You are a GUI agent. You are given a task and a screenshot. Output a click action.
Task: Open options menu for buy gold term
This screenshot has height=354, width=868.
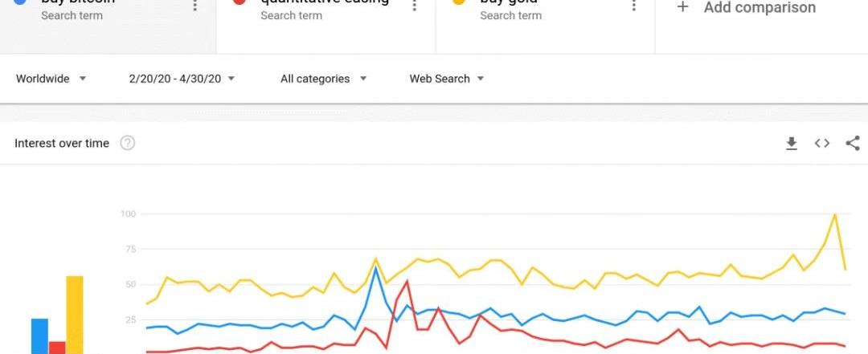(633, 6)
